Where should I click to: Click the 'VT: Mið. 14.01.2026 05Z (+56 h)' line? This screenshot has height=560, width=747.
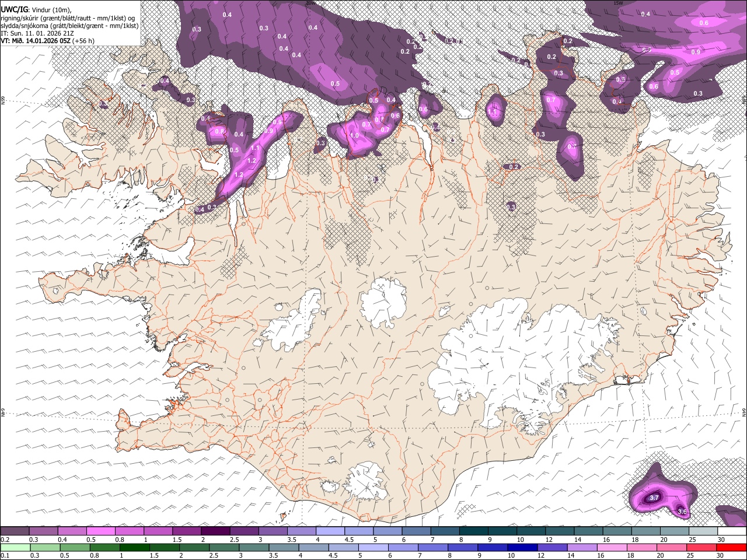[47, 41]
